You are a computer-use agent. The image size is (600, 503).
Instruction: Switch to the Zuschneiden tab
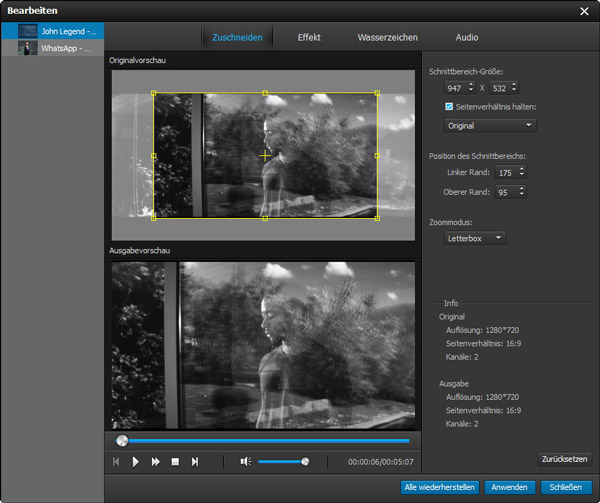pyautogui.click(x=237, y=37)
